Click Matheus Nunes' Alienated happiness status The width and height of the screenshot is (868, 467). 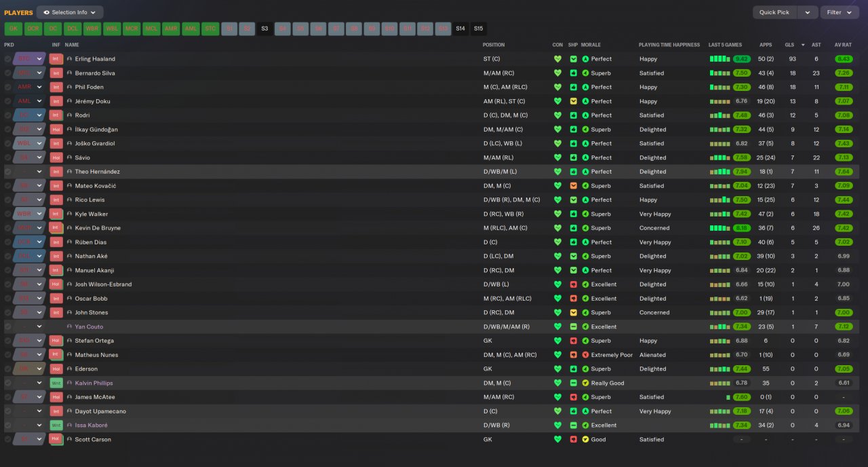pyautogui.click(x=652, y=355)
